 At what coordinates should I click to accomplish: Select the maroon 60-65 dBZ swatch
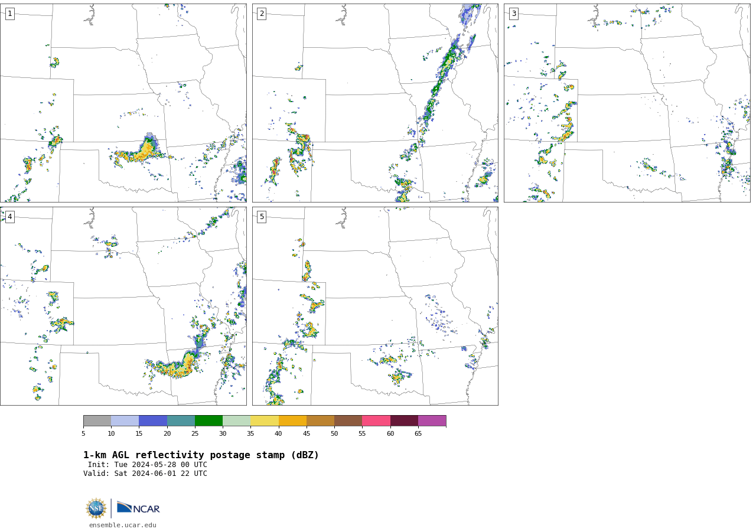tap(404, 421)
